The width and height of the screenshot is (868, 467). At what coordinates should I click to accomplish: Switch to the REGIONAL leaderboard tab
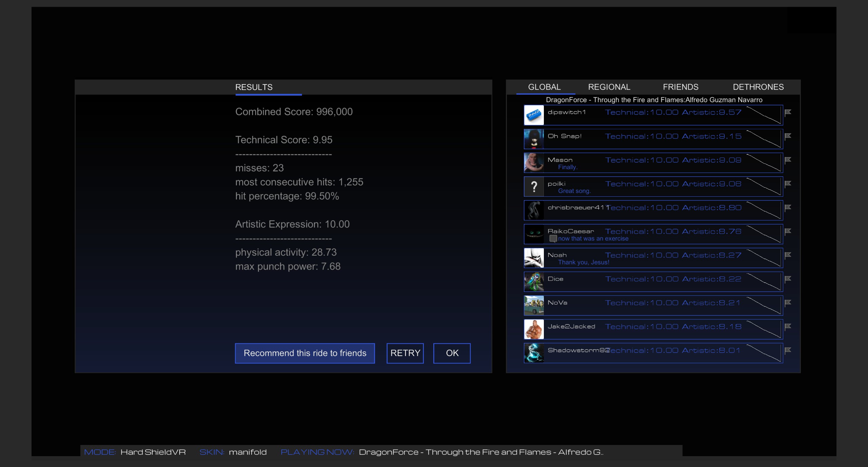609,87
